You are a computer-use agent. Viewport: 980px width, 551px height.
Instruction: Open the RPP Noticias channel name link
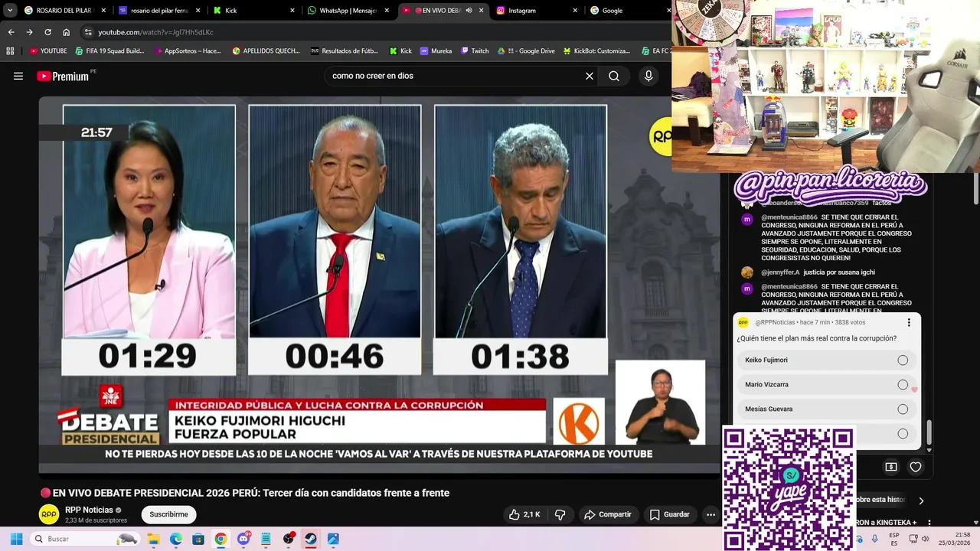tap(89, 510)
